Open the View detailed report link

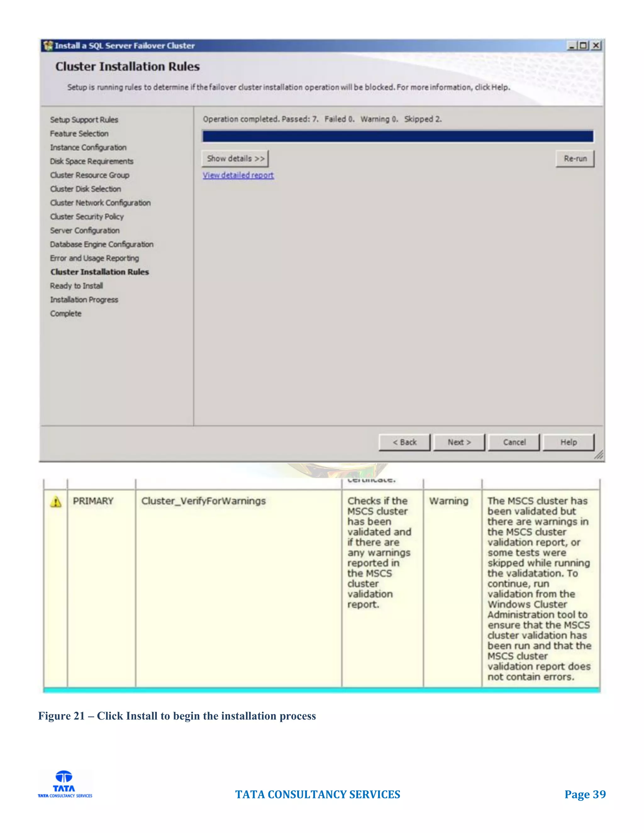tap(238, 175)
